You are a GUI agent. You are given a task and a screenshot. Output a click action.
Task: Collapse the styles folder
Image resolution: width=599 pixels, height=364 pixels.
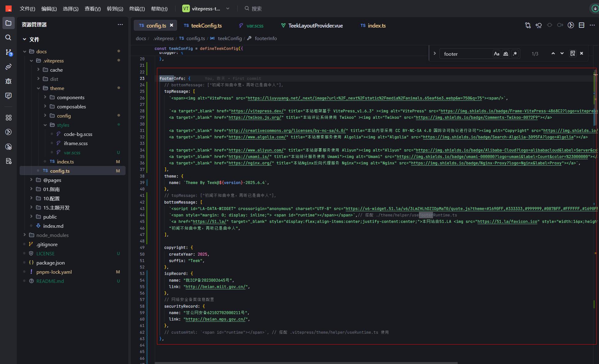coord(45,125)
